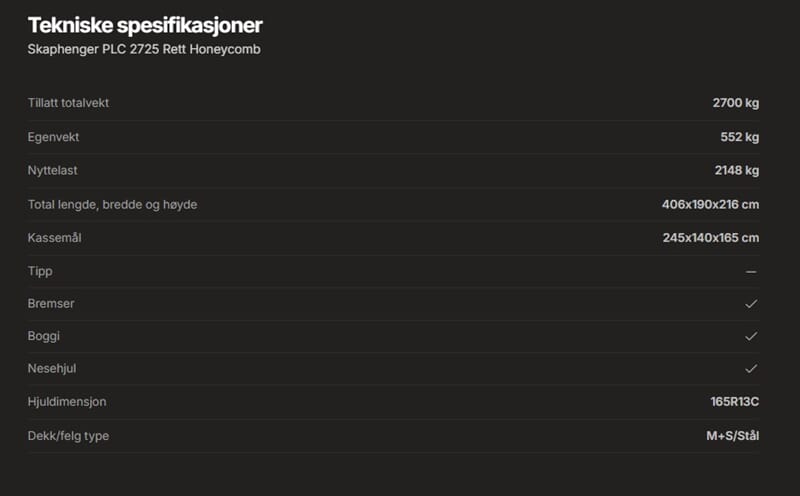Click the Total lengde, bredde og høyde label
This screenshot has height=496, width=800.
coord(112,204)
